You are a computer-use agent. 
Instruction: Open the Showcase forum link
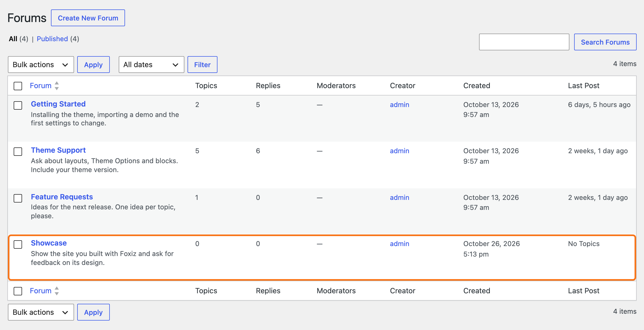[49, 243]
